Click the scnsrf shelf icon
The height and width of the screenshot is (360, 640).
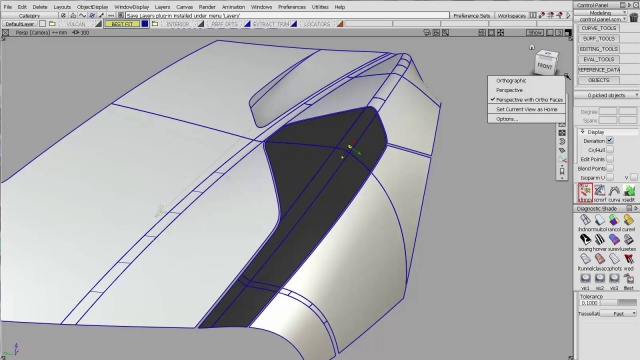(600, 191)
